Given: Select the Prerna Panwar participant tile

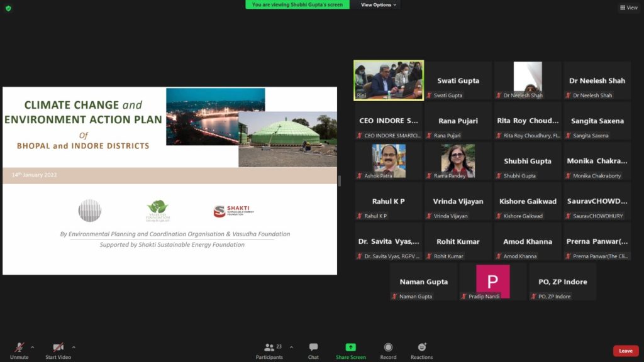Looking at the screenshot, I should 597,241.
